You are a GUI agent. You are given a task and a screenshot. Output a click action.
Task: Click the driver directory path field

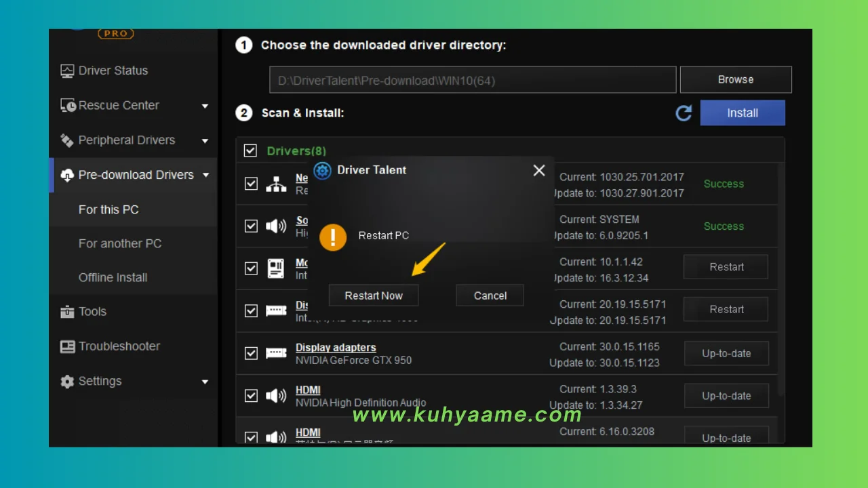473,80
